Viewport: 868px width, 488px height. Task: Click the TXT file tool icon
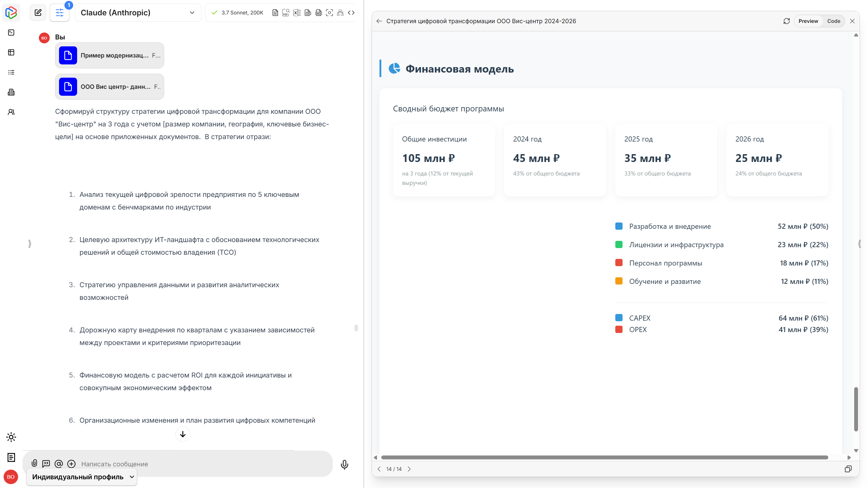coord(308,12)
